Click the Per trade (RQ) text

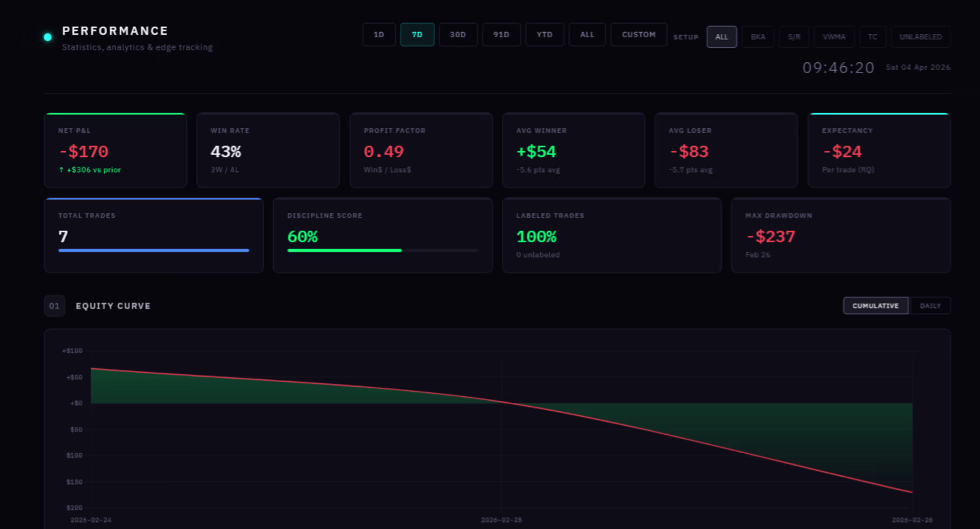tap(848, 170)
